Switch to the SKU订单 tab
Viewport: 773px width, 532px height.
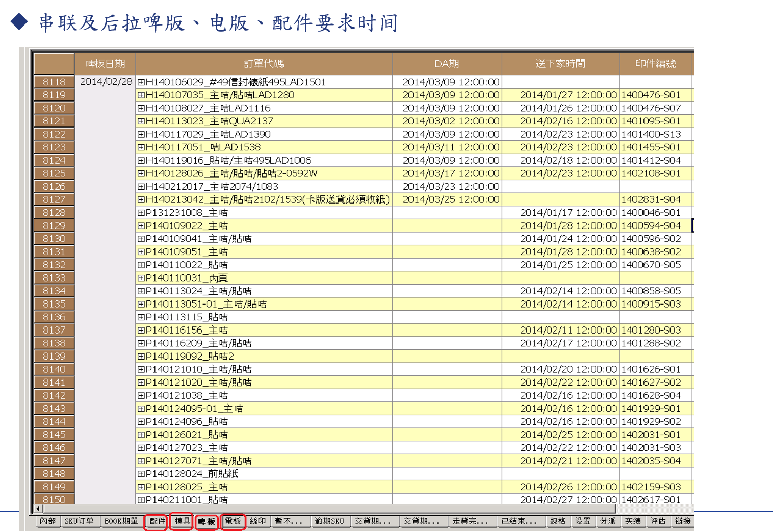click(x=79, y=521)
